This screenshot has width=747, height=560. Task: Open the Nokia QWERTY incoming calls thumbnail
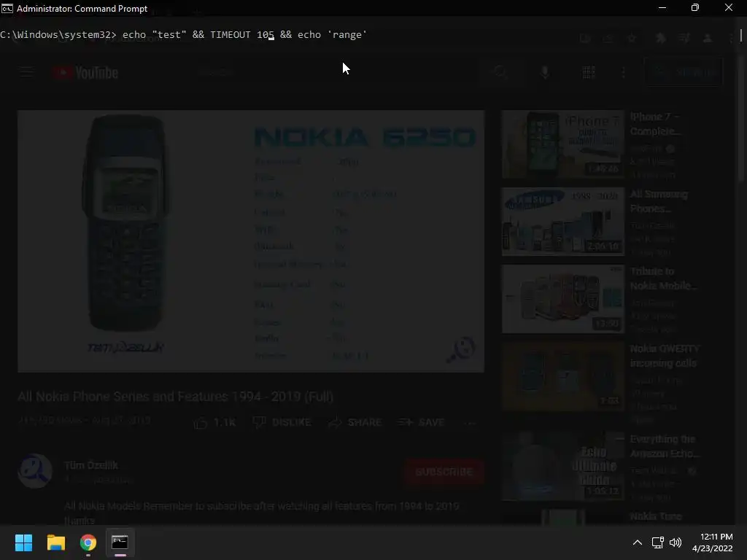tap(562, 376)
